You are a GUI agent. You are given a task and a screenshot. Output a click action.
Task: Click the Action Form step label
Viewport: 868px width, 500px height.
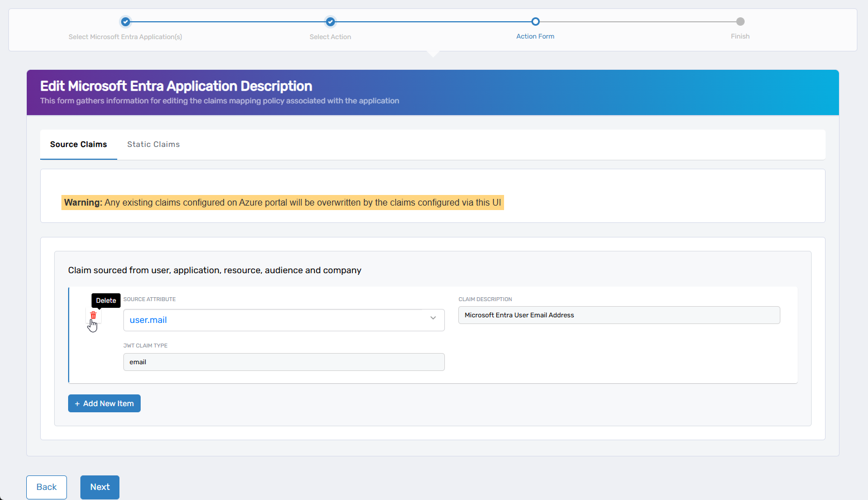click(535, 36)
